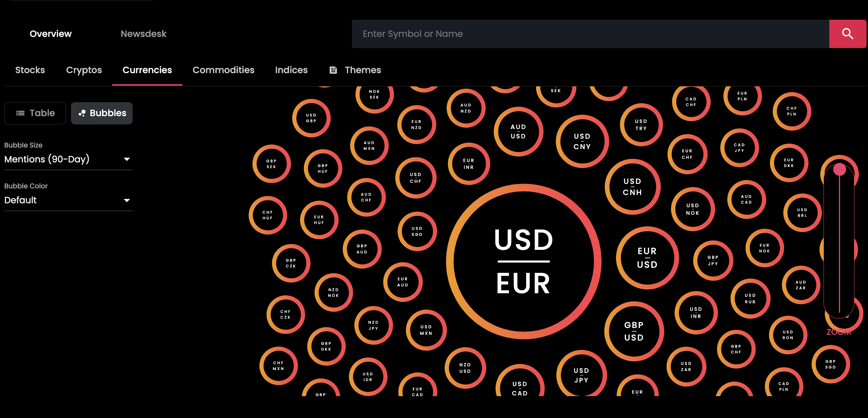868x418 pixels.
Task: Open the Cryptos tab
Action: [84, 70]
